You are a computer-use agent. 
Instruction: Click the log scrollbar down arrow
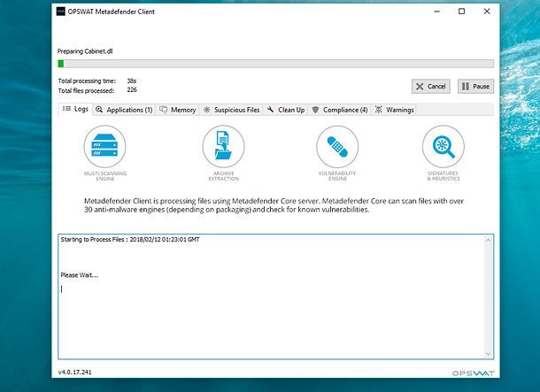[488, 354]
